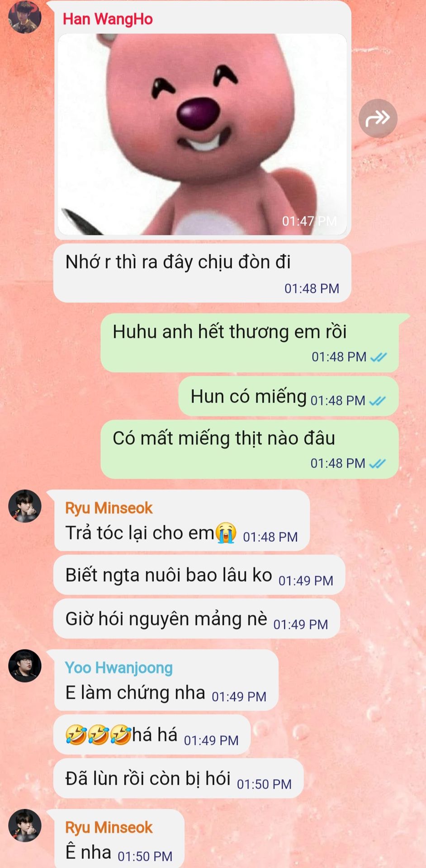The height and width of the screenshot is (868, 426).
Task: Open Yoo Hwanjoong's profile avatar
Action: coord(25,665)
